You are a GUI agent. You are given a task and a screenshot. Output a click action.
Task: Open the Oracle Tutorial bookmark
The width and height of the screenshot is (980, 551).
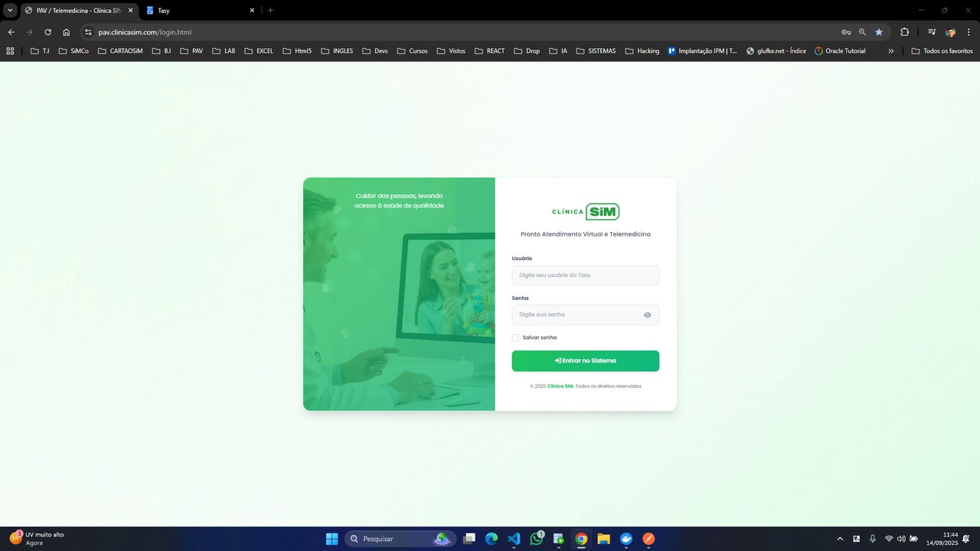[840, 51]
